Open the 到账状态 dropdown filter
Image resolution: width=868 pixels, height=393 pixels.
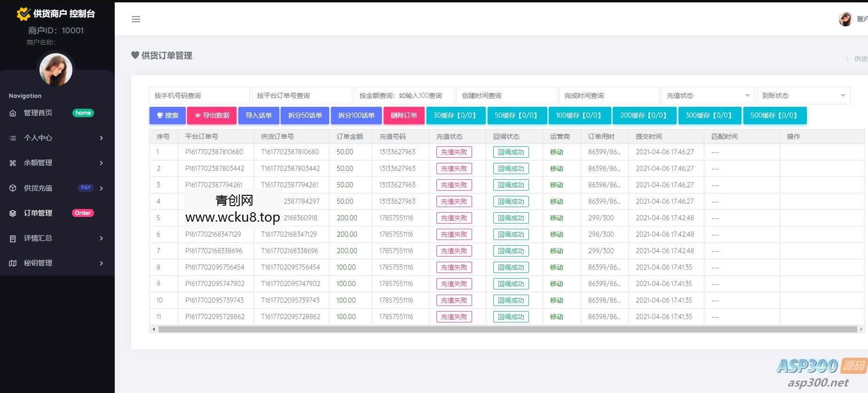[x=803, y=96]
